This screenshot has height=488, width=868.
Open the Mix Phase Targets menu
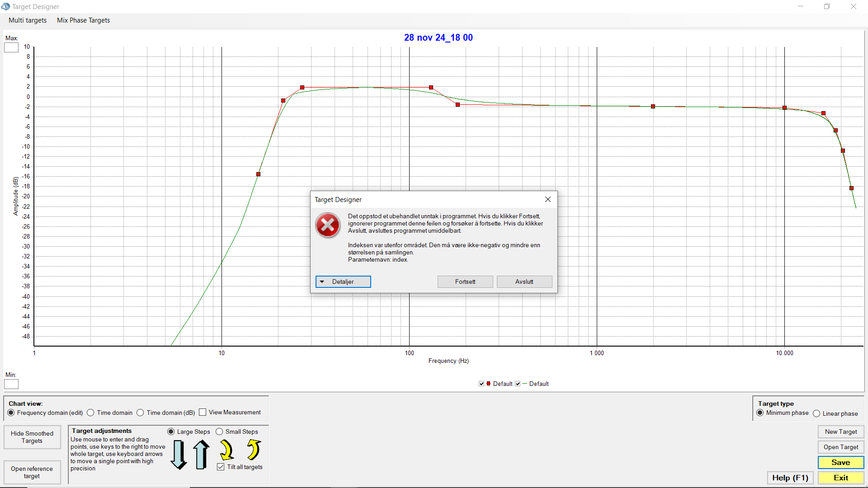(x=83, y=20)
